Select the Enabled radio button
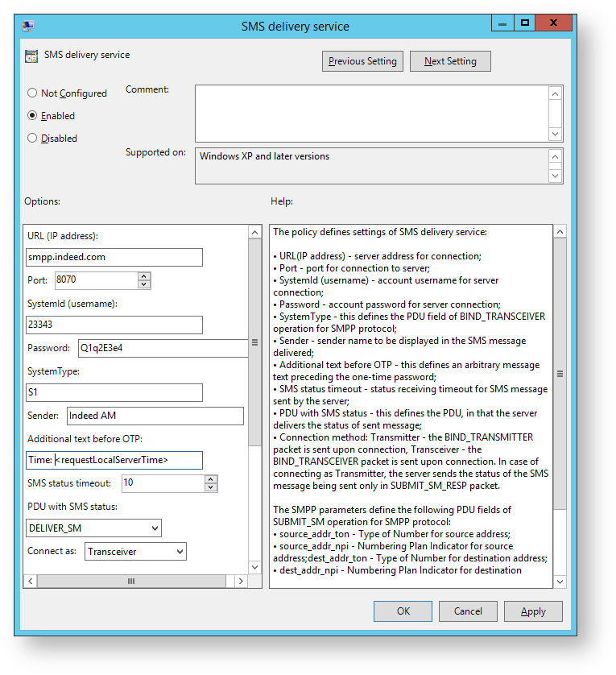This screenshot has width=616, height=675. pyautogui.click(x=33, y=116)
